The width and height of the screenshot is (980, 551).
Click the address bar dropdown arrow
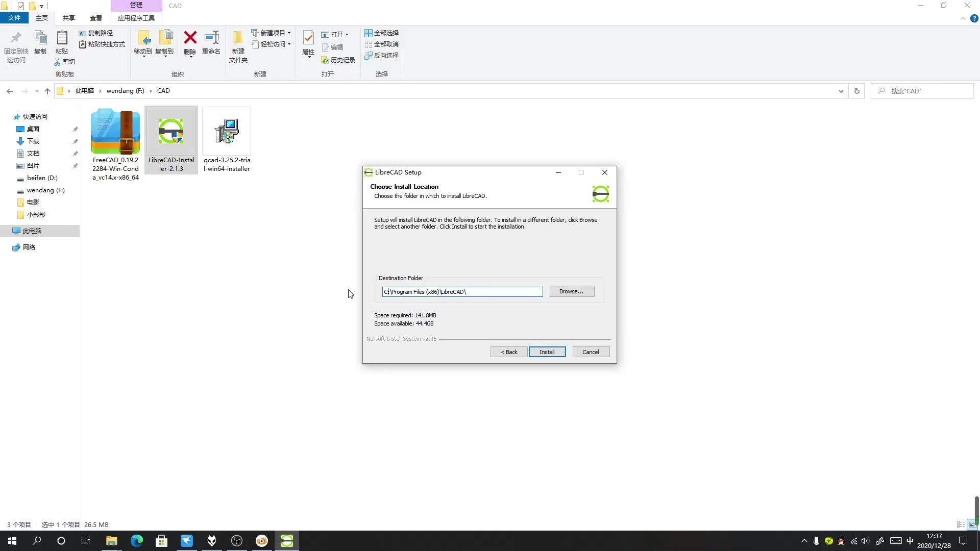click(x=841, y=91)
